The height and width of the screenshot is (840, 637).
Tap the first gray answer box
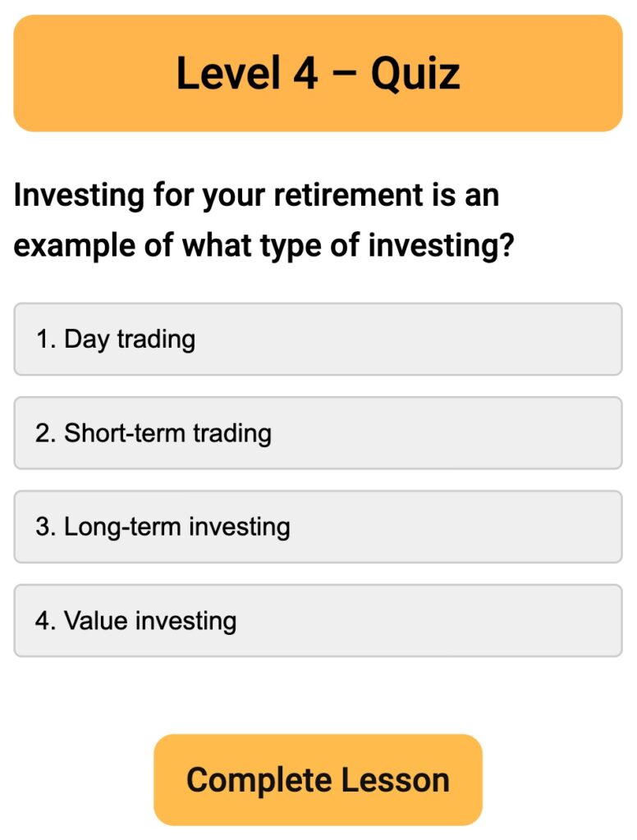pos(318,339)
